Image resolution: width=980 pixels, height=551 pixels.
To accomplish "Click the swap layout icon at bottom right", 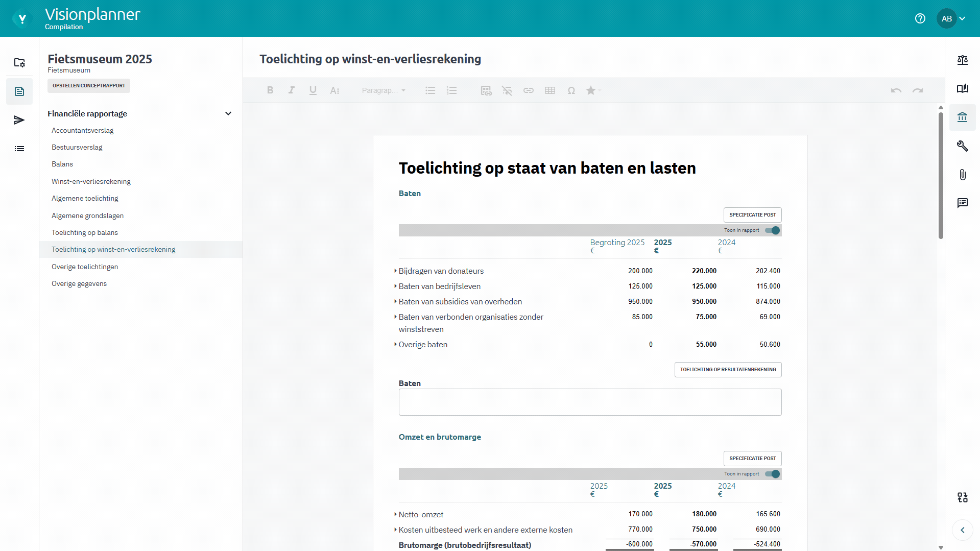I will coord(963,497).
